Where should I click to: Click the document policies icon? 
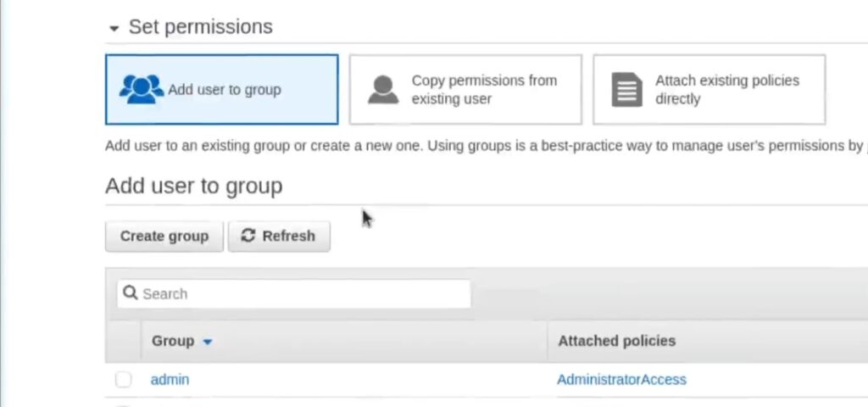pos(626,90)
